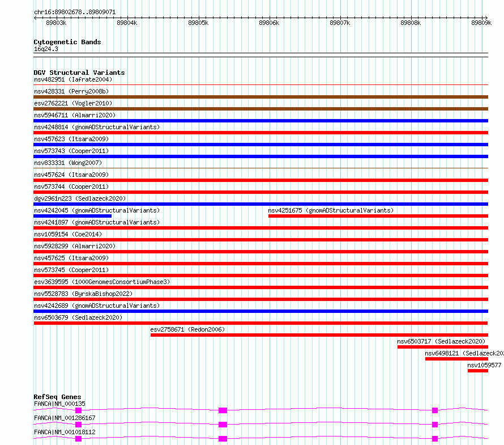Open the nsv1059577 variant label

click(484, 365)
